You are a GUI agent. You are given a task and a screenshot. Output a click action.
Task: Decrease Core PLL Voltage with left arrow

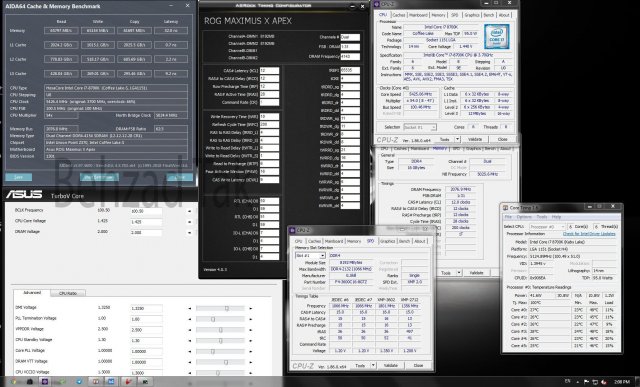(x=190, y=351)
